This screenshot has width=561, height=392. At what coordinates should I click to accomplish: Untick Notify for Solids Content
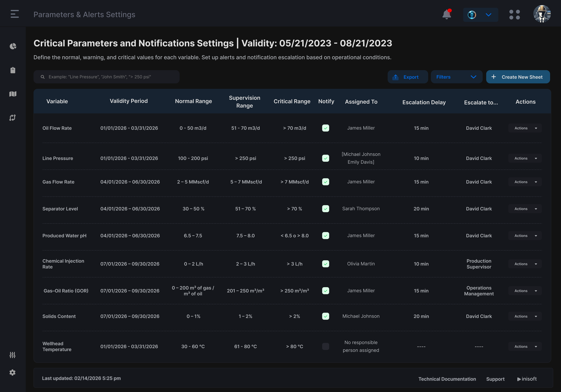(325, 316)
